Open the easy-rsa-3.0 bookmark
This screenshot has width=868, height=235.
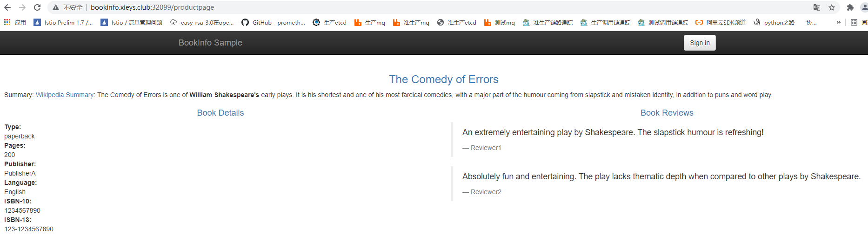pyautogui.click(x=202, y=22)
